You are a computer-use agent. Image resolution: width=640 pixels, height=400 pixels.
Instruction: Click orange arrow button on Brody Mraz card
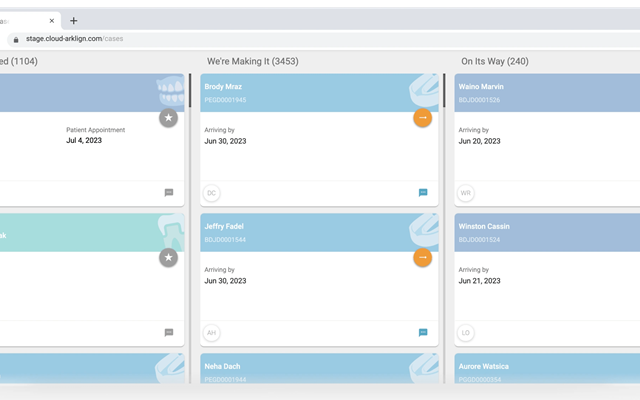point(422,118)
